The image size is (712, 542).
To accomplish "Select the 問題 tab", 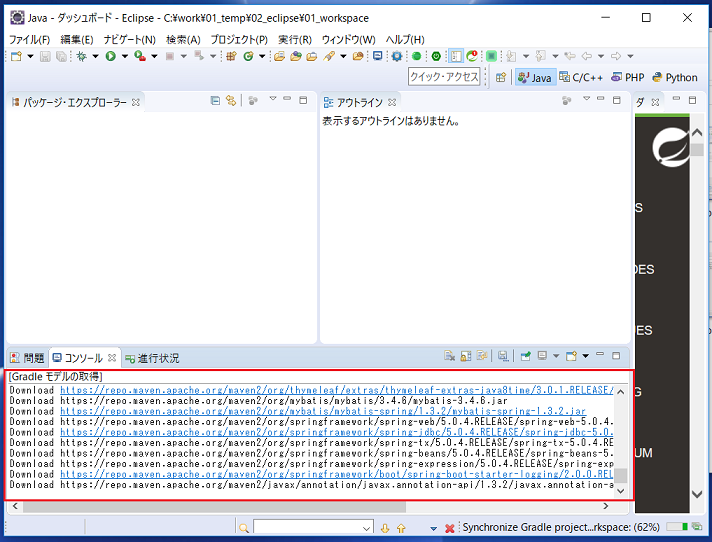I will 27,358.
